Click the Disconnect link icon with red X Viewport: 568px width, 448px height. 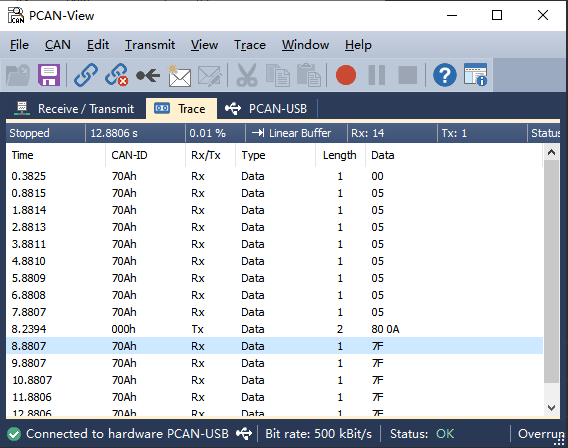(117, 75)
